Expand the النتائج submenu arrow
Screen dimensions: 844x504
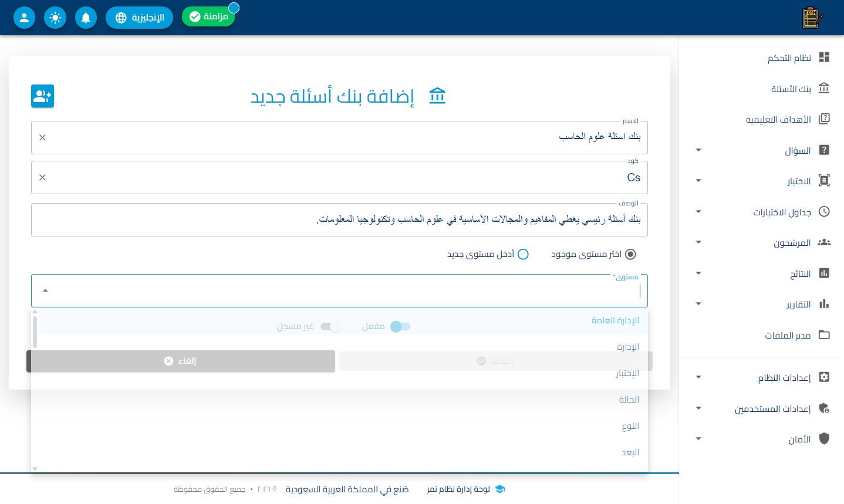pos(698,273)
